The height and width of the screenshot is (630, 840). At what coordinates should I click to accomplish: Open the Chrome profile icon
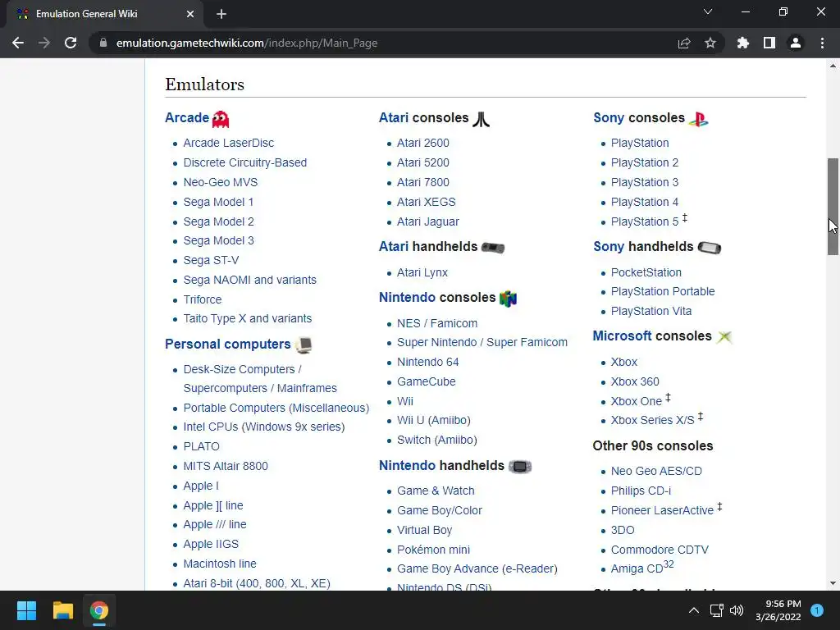[796, 43]
